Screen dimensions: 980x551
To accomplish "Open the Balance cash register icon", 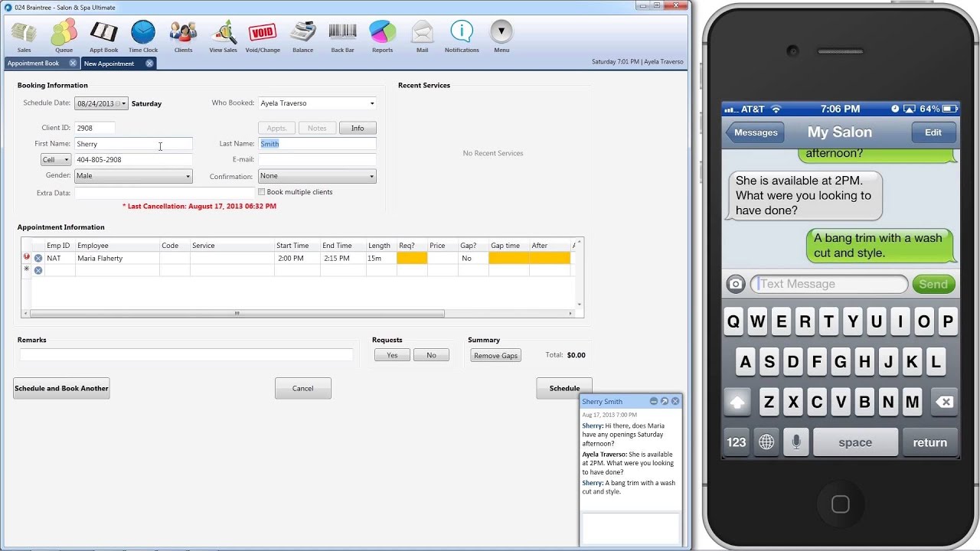I will pyautogui.click(x=302, y=36).
